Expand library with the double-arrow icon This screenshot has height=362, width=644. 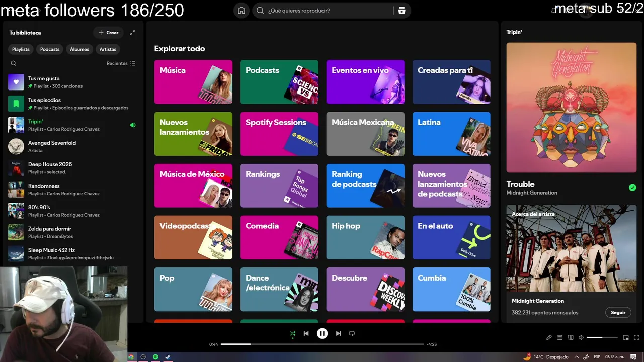(x=132, y=33)
